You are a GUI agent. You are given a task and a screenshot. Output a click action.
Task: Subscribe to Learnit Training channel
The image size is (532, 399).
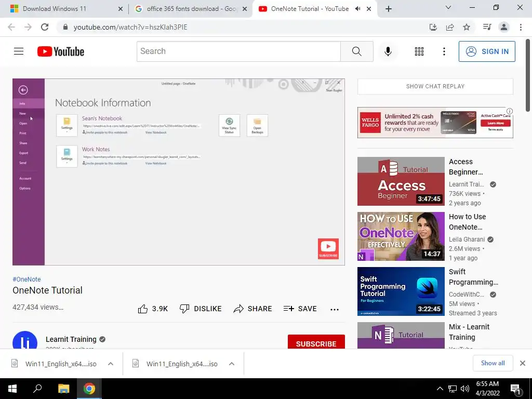(316, 342)
